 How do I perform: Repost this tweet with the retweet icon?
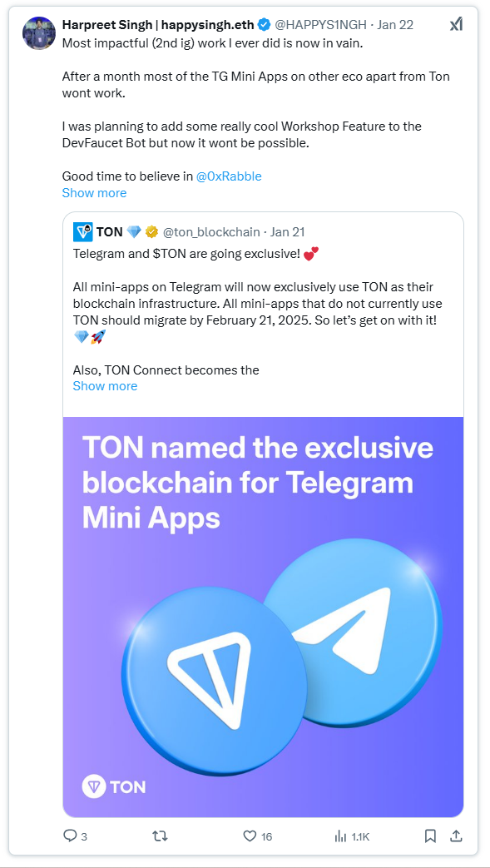pos(160,836)
